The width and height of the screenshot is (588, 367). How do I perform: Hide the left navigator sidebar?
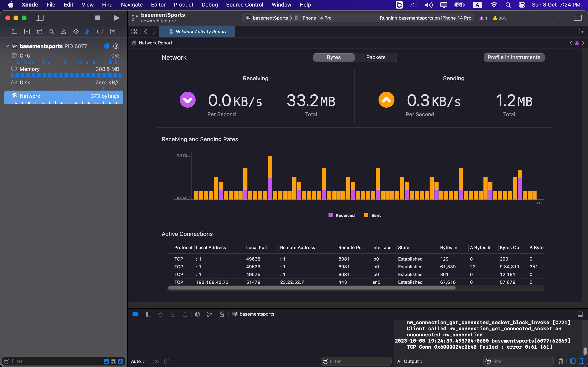(40, 18)
